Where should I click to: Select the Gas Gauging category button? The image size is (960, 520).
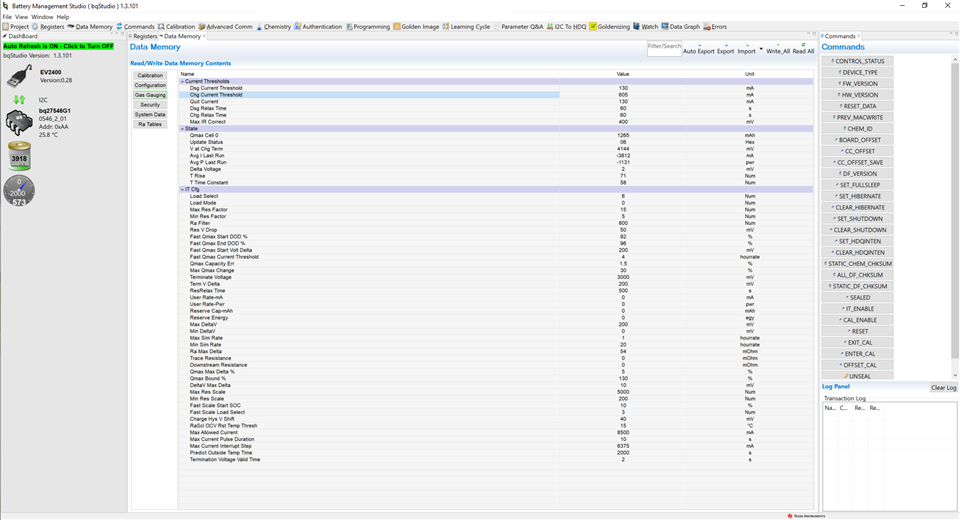150,95
